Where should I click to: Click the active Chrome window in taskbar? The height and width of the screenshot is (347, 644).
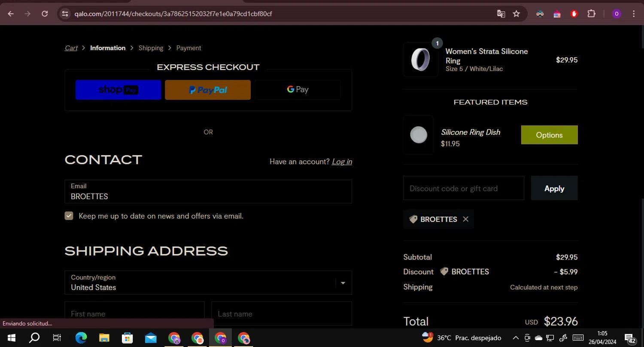pyautogui.click(x=220, y=338)
